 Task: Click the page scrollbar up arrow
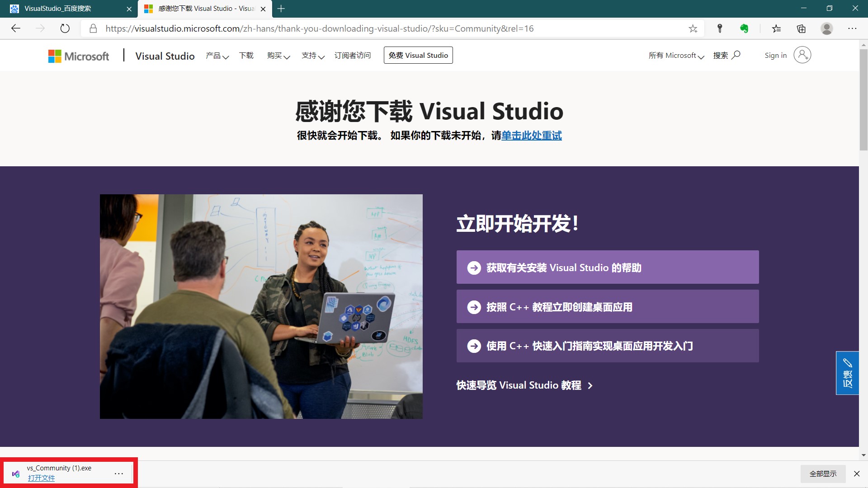point(863,45)
